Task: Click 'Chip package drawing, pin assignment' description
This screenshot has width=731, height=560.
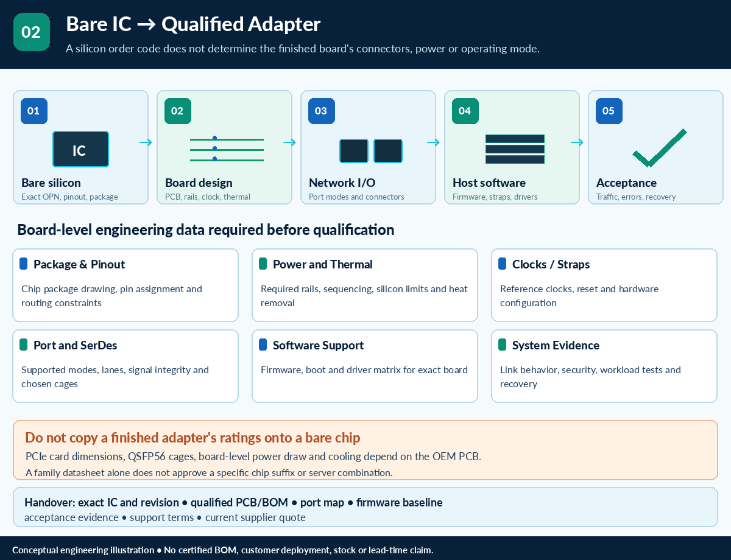Action: (111, 296)
